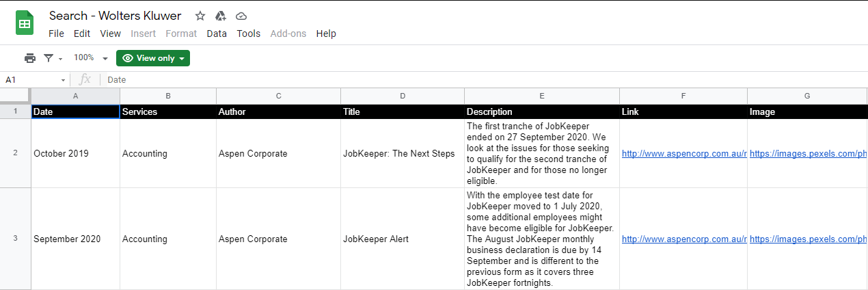868x290 pixels.
Task: Select row 3 header
Action: [15, 239]
